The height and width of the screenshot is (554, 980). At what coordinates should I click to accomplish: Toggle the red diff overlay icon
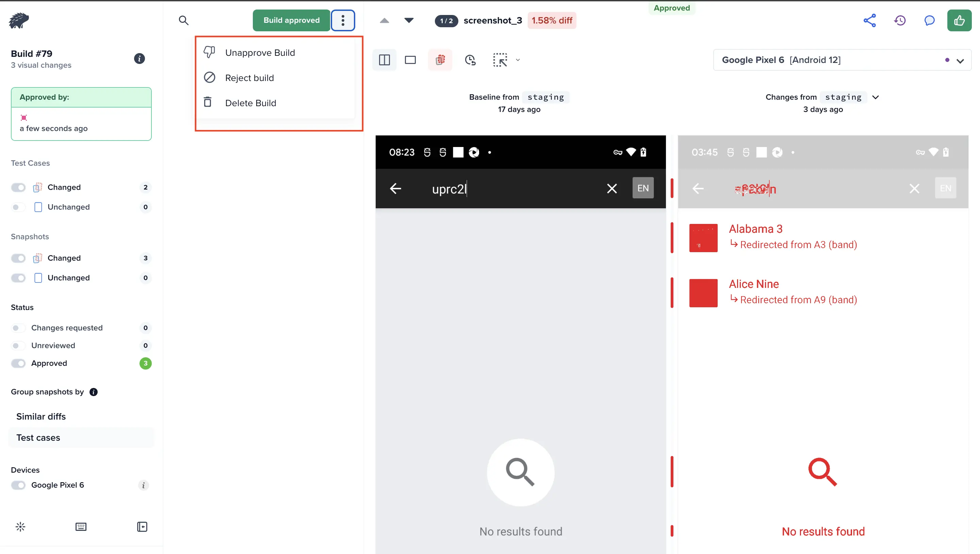click(x=440, y=60)
